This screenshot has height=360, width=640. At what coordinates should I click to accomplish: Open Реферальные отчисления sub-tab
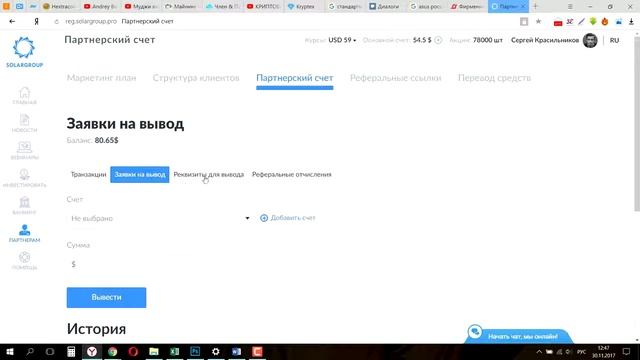(291, 174)
